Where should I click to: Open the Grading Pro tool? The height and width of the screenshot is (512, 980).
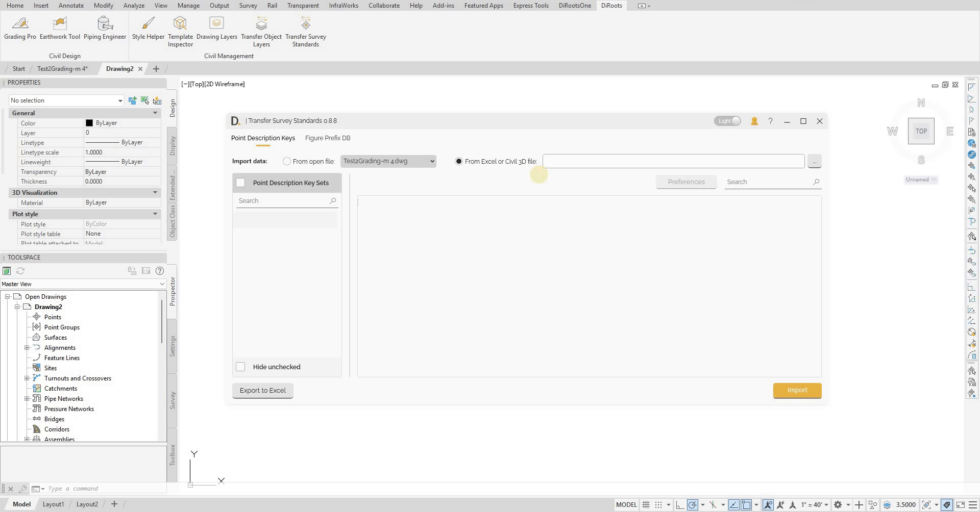[x=20, y=28]
